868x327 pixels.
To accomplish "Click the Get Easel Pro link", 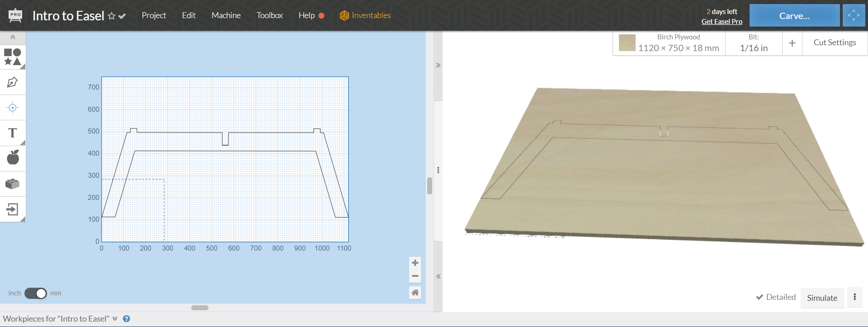I will (722, 22).
